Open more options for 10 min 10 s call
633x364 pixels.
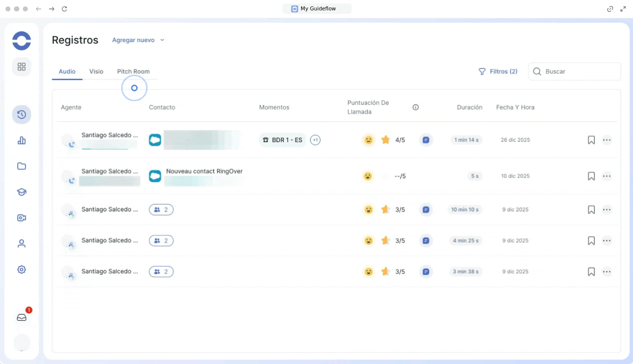point(607,210)
